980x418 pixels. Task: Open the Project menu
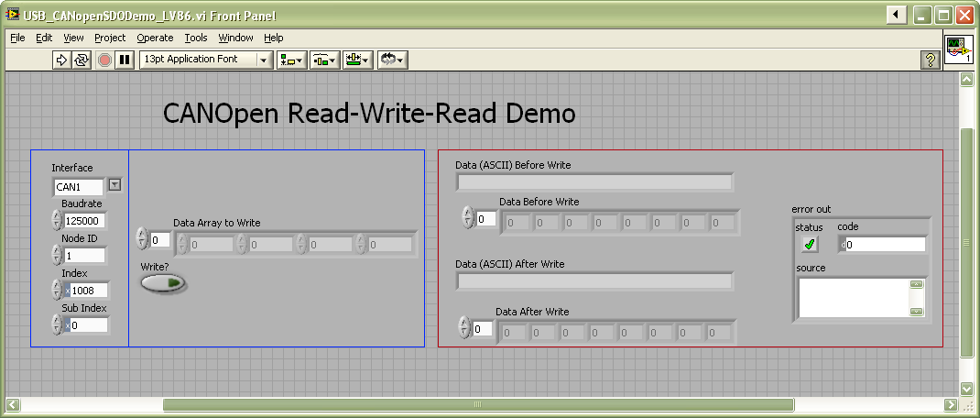point(110,38)
